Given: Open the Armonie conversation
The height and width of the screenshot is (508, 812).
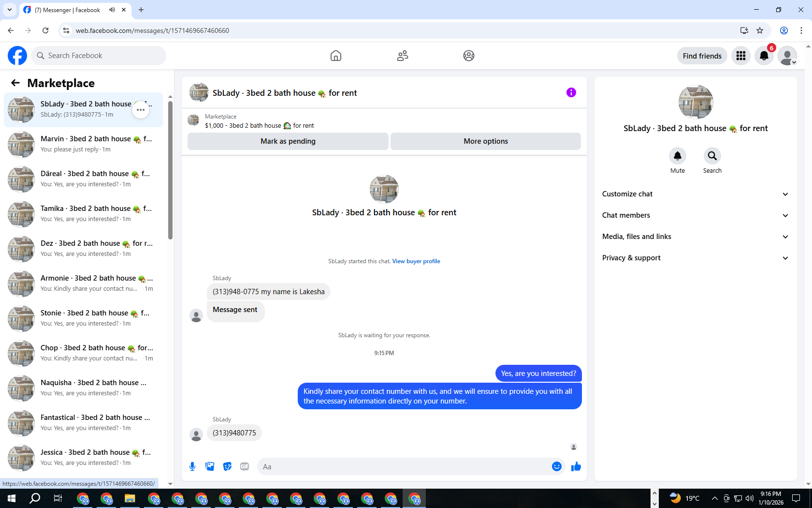Looking at the screenshot, I should click(83, 284).
